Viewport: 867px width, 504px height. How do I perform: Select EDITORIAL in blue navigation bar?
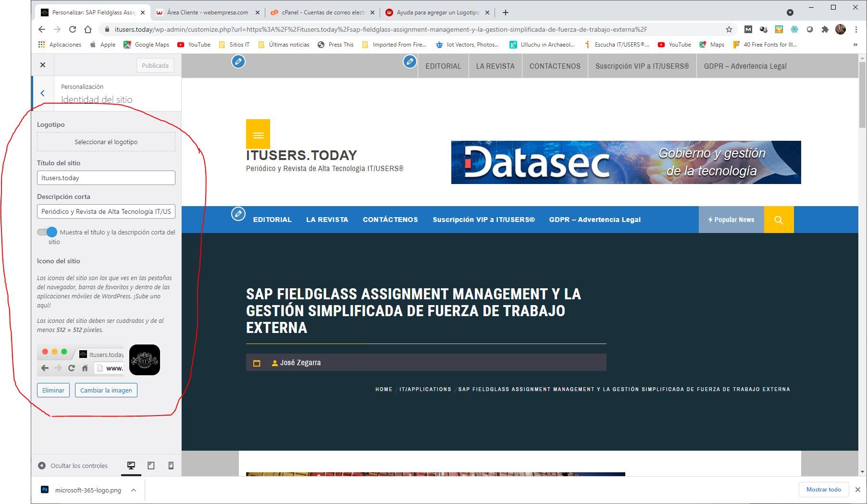coord(272,220)
